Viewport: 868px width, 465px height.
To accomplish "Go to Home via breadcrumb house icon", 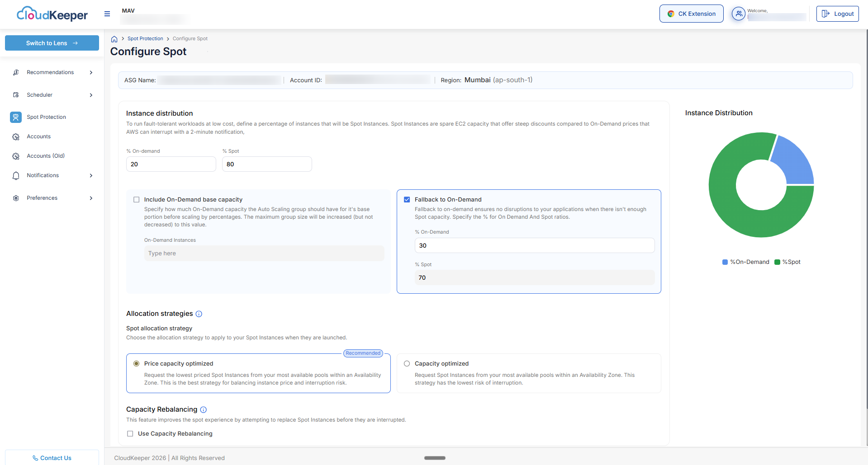I will pyautogui.click(x=114, y=39).
